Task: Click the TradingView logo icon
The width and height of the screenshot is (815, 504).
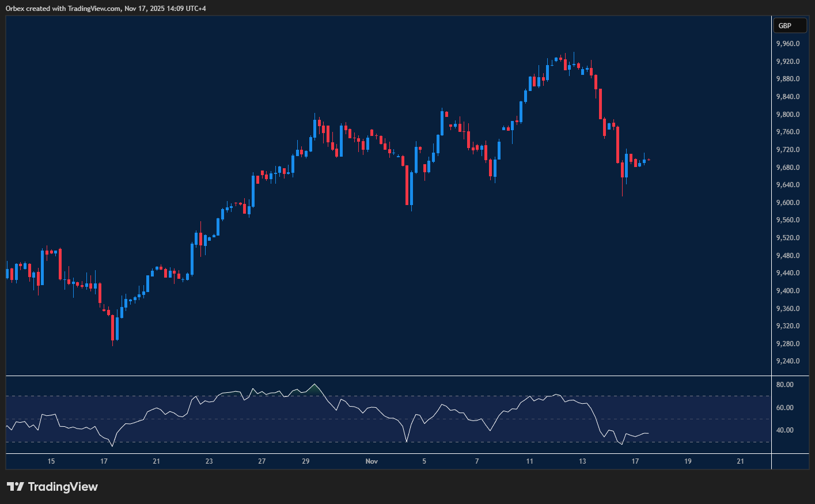Action: click(x=15, y=487)
